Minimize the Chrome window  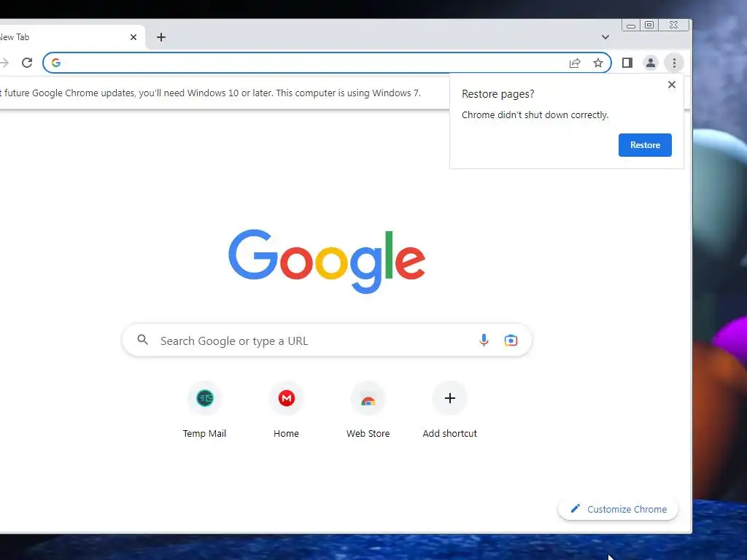[x=631, y=26]
